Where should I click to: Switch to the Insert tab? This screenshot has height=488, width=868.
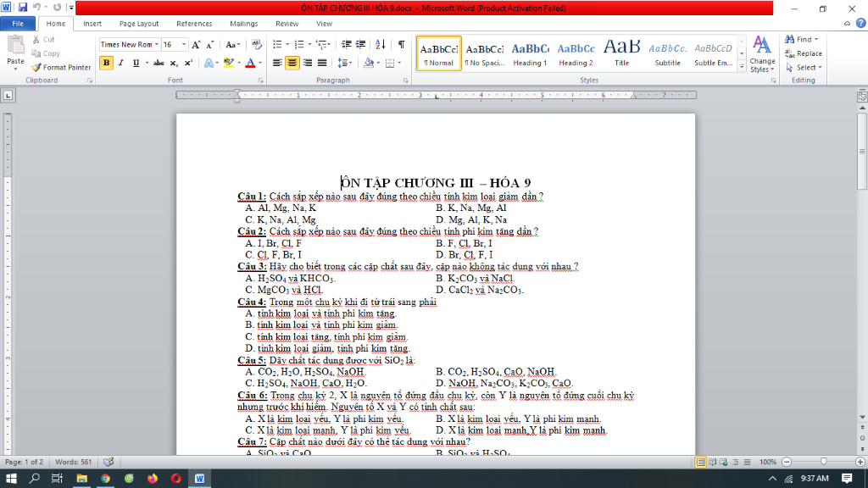(x=92, y=24)
